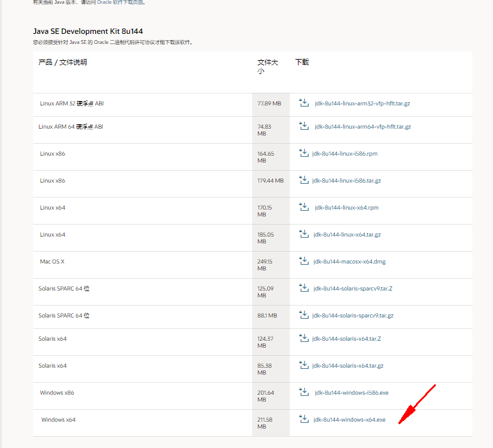This screenshot has height=448, width=493.
Task: Click download icon beside jdk-8u144-linux-x64.rpm
Action: coord(304,207)
